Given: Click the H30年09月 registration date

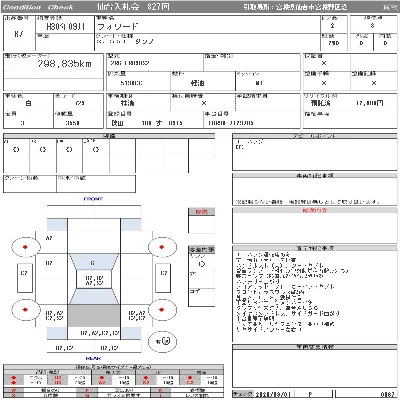Looking at the screenshot, I should [65, 27].
